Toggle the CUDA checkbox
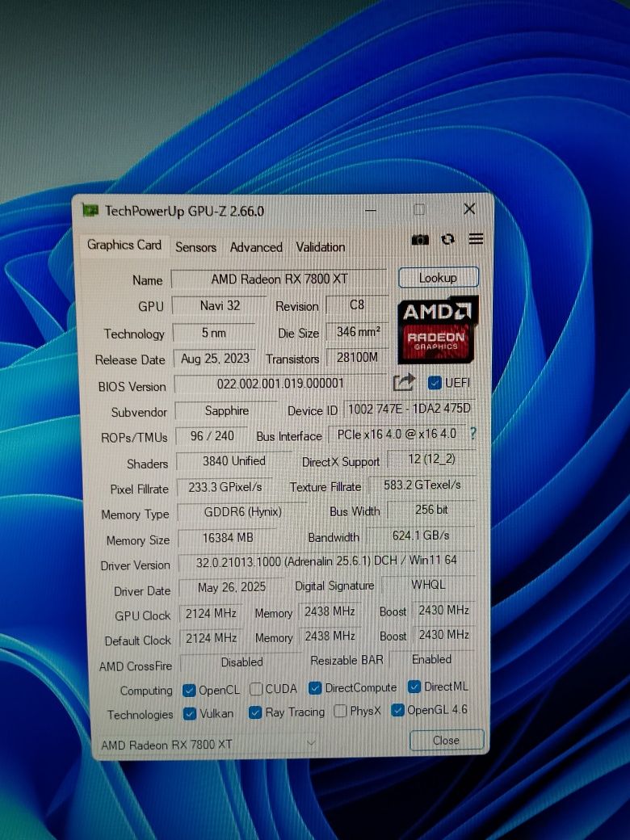 click(x=256, y=688)
